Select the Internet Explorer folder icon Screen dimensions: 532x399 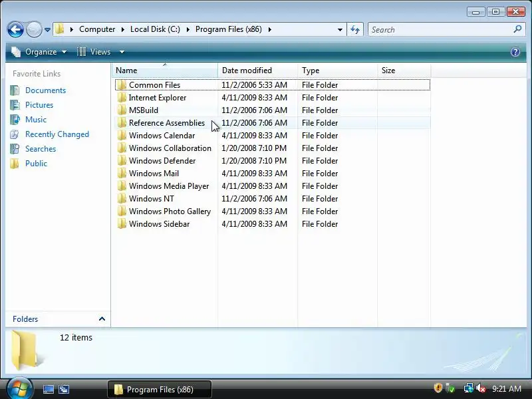(122, 97)
